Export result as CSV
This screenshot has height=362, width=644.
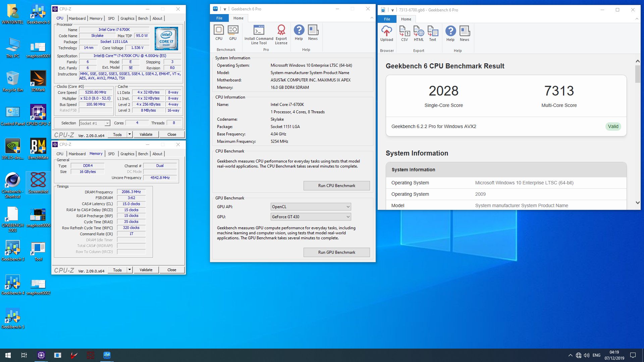coord(405,34)
